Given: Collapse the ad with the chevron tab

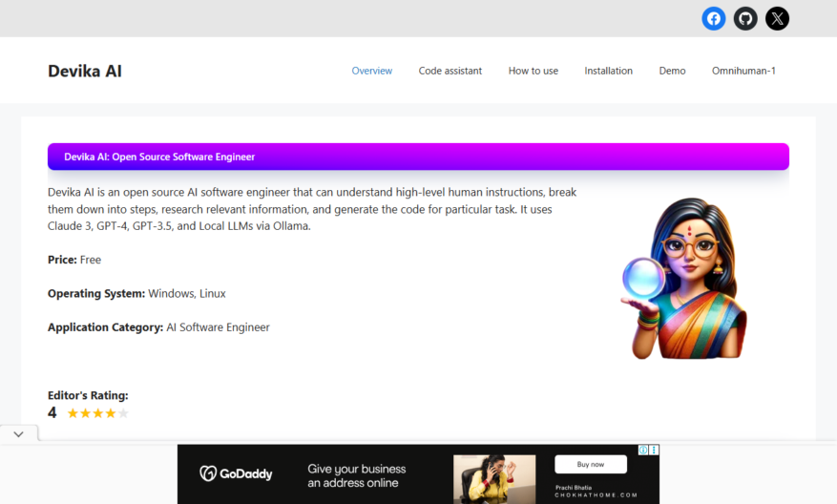Looking at the screenshot, I should coord(19,434).
